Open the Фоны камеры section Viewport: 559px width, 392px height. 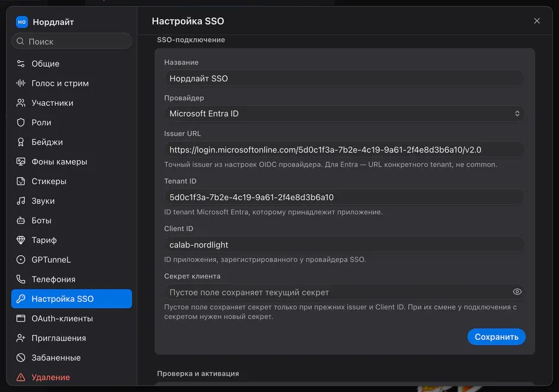71,162
